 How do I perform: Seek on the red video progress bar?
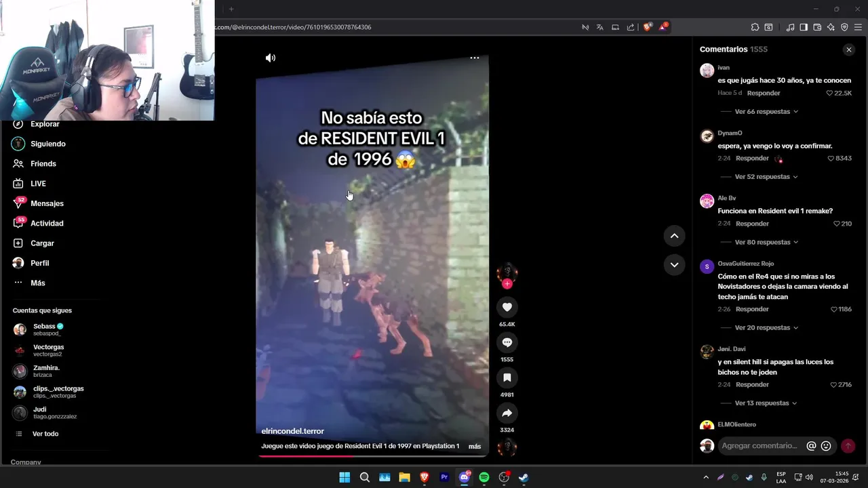coord(372,456)
